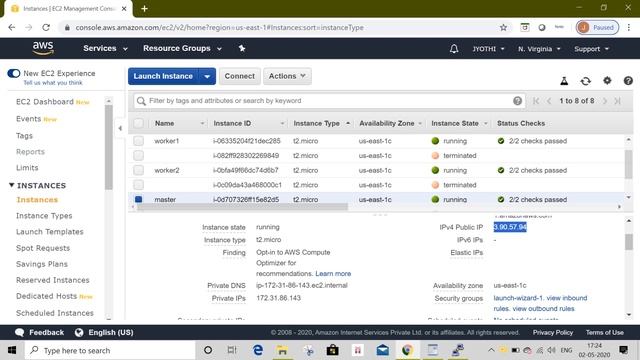Collapse the sidebar with arrow handle

pyautogui.click(x=120, y=128)
